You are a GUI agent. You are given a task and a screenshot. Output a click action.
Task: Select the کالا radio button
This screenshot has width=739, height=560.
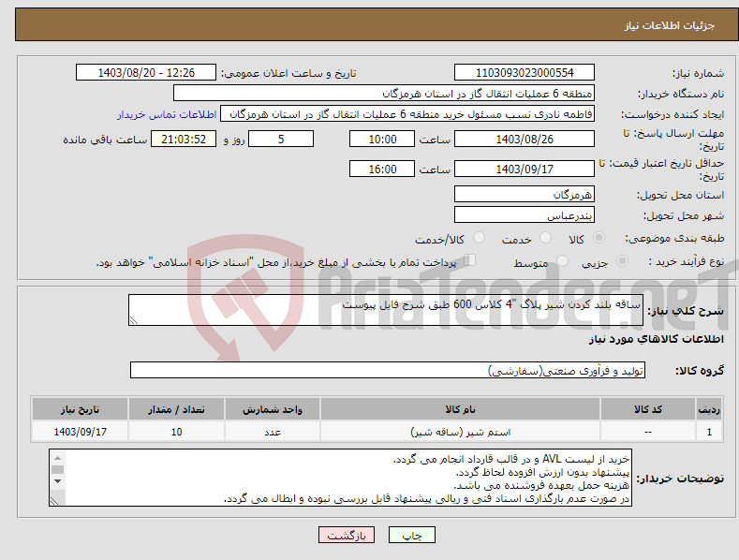[x=599, y=238]
